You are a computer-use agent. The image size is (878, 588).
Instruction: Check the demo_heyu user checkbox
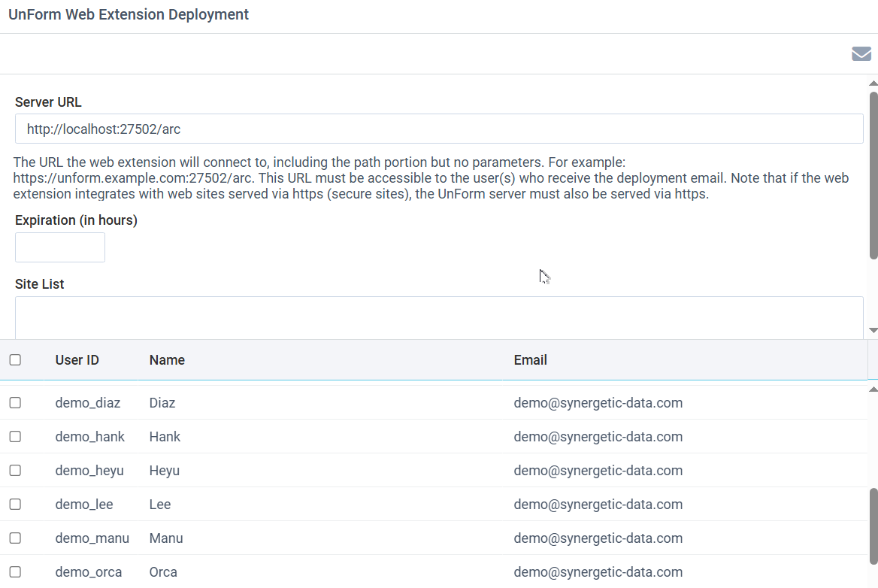pyautogui.click(x=15, y=471)
